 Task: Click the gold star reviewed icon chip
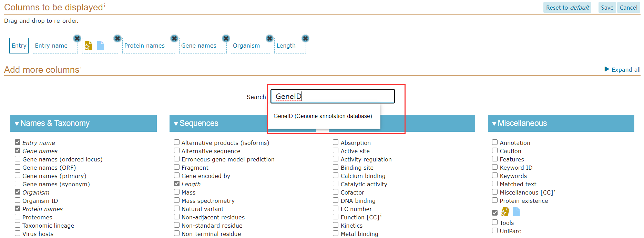tap(89, 46)
